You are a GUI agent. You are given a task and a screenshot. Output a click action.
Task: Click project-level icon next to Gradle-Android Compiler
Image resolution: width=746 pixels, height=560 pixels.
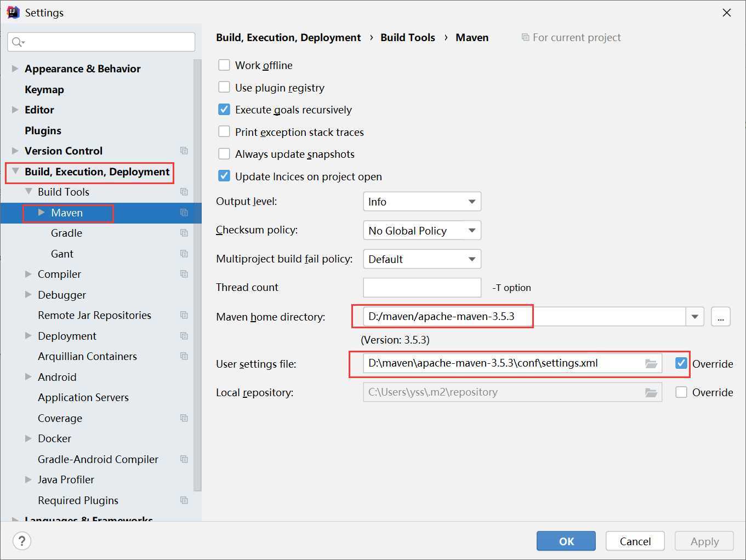tap(184, 459)
